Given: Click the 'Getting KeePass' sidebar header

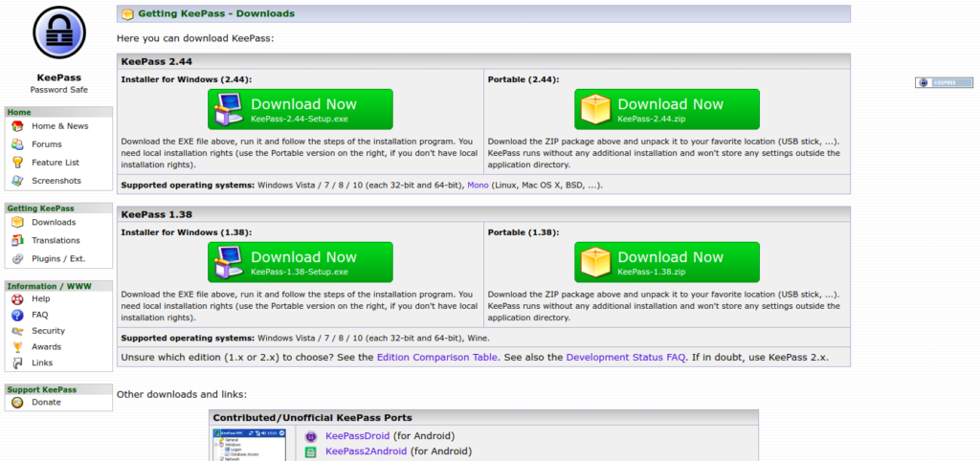Looking at the screenshot, I should [40, 209].
